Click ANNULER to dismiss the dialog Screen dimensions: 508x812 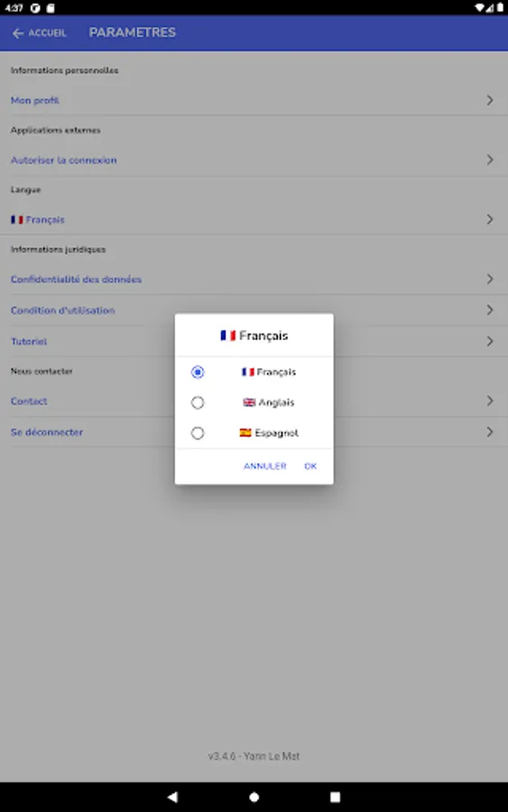265,466
